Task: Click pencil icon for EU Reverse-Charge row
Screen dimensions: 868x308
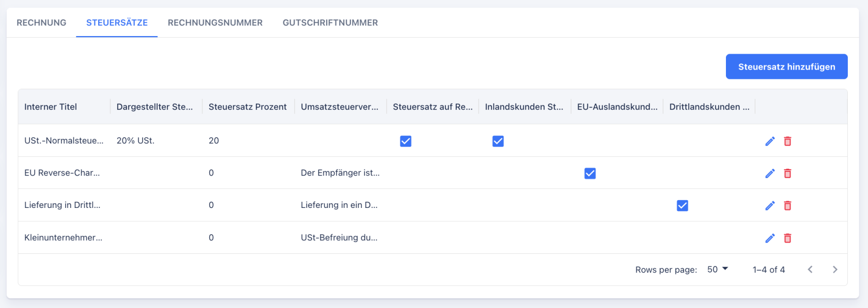Action: [770, 173]
